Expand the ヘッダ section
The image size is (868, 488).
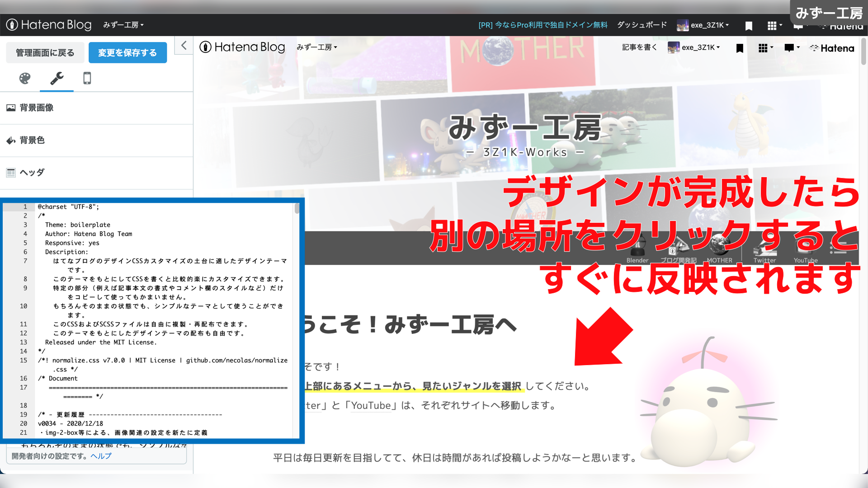96,173
